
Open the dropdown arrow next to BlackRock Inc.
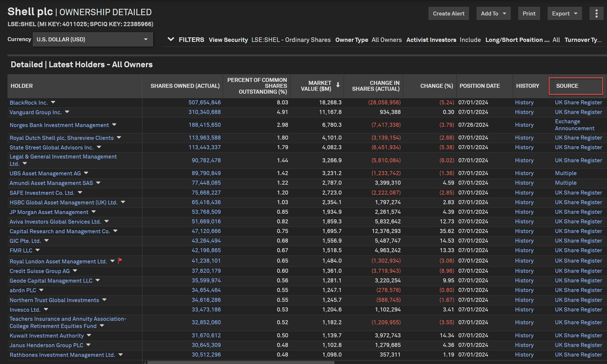pos(53,102)
